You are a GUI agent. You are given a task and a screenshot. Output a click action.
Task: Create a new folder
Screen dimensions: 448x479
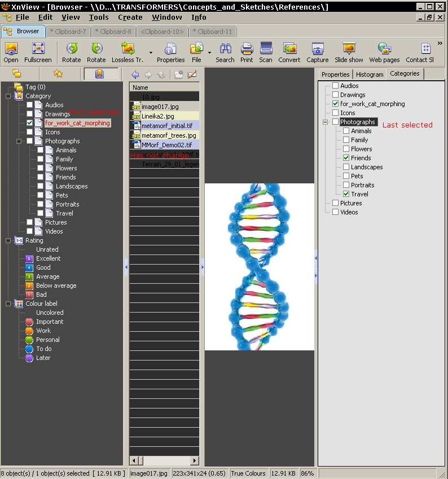click(x=178, y=74)
